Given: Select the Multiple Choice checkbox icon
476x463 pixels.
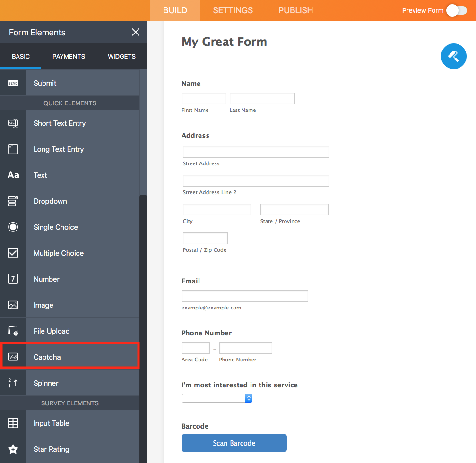Looking at the screenshot, I should pos(13,253).
